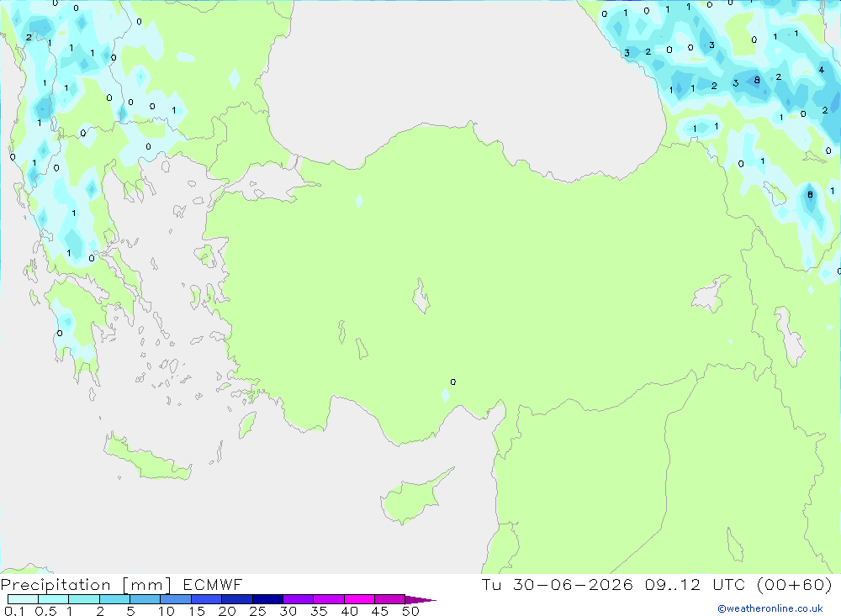
Task: Click the legend swatch between 2 and 5
Action: [114, 599]
